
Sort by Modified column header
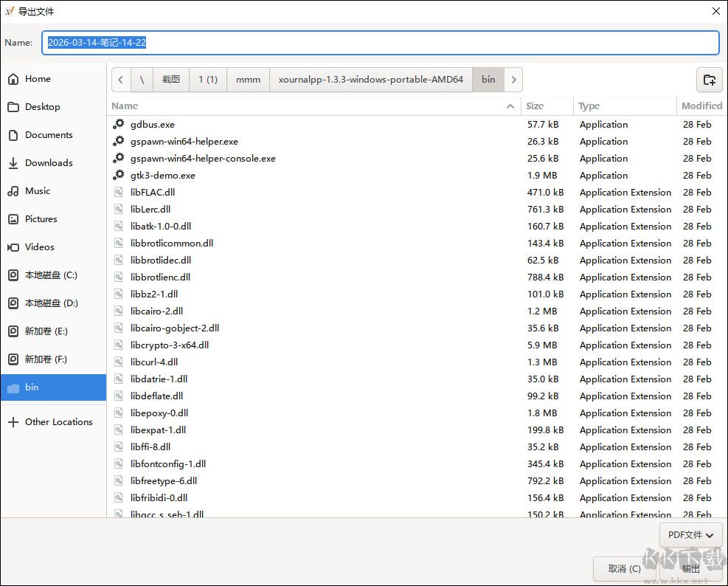point(701,106)
